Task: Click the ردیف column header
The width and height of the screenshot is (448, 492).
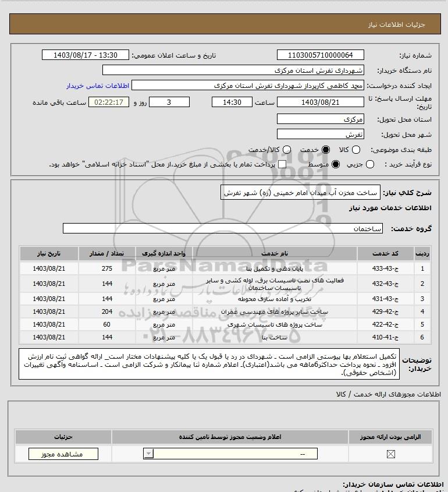Action: 422,253
